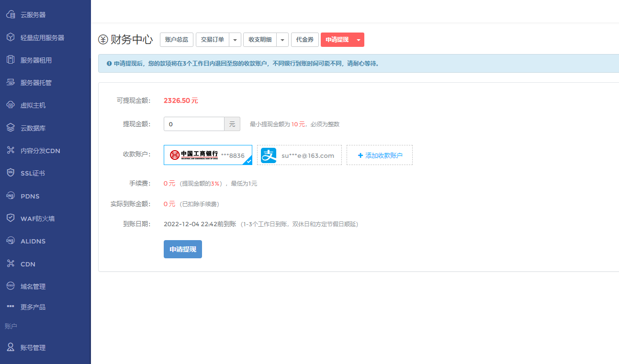Expand the red 申请提现 dropdown arrow
Viewport: 619px width, 364px height.
click(359, 40)
